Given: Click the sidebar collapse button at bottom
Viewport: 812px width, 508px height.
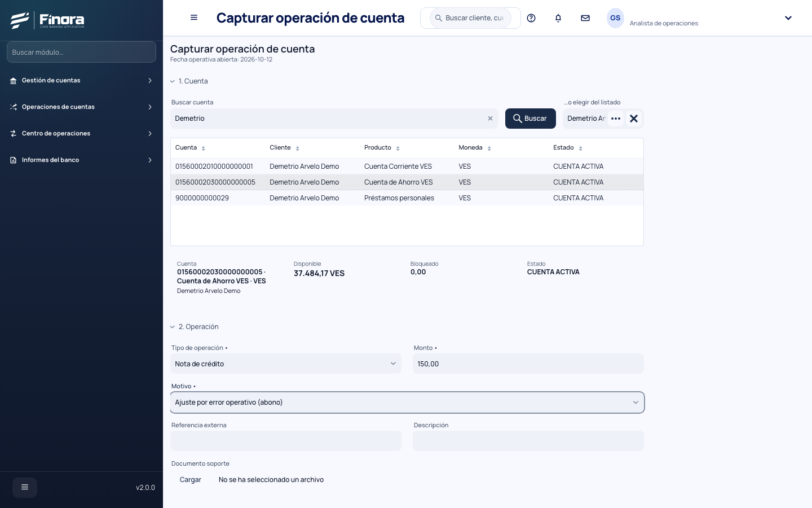Looking at the screenshot, I should (x=25, y=487).
